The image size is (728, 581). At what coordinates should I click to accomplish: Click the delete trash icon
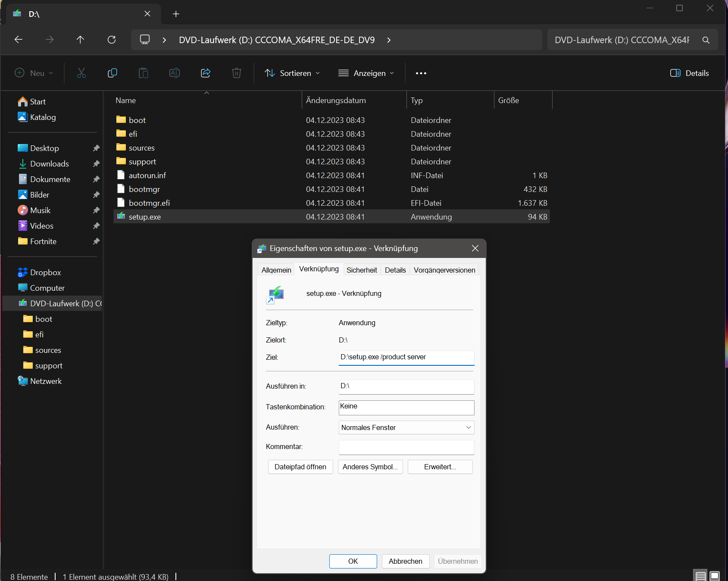pyautogui.click(x=237, y=73)
